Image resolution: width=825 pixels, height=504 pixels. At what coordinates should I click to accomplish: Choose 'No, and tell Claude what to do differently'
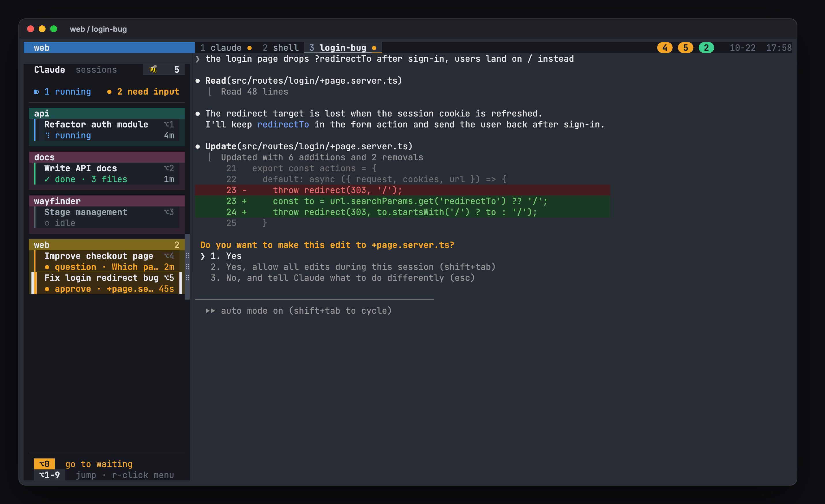tap(342, 278)
